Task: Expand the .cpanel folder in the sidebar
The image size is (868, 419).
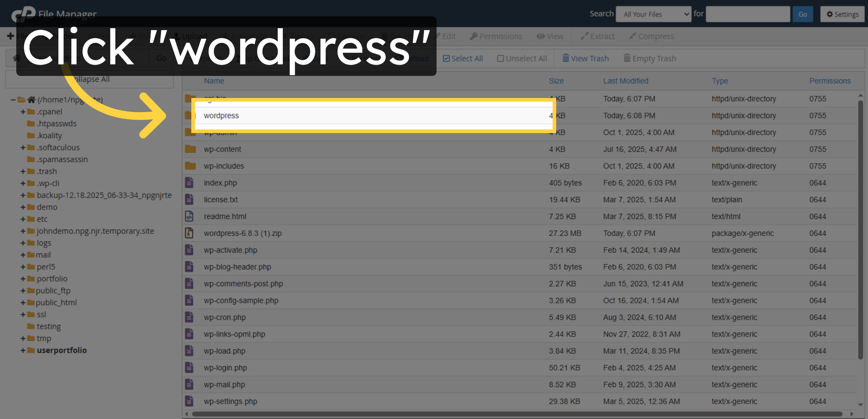Action: pos(22,111)
